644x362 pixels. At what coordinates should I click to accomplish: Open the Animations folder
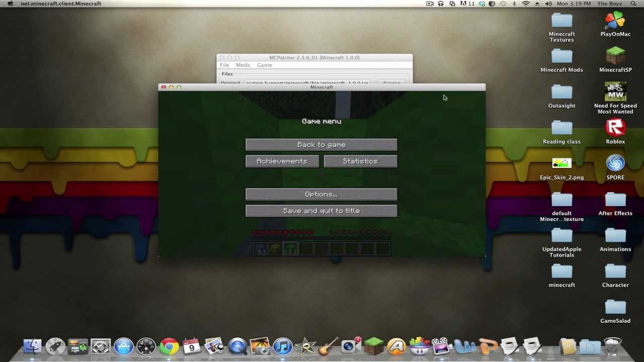[x=615, y=240]
